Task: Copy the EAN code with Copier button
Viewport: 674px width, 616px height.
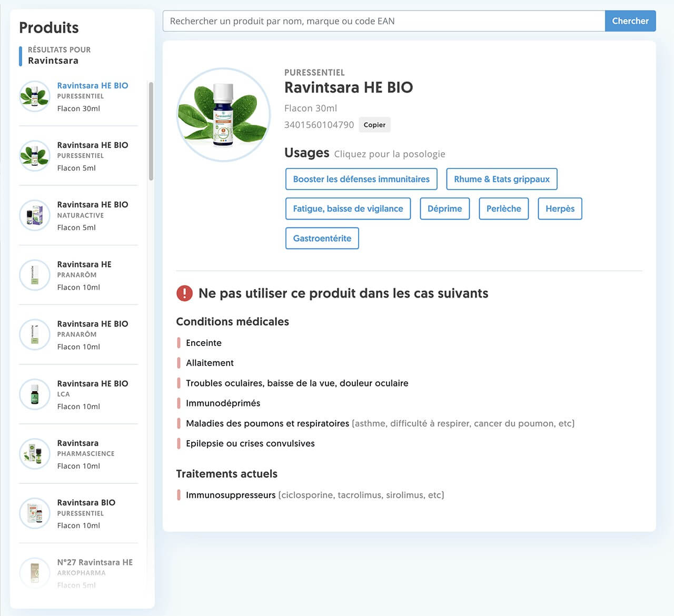Action: pos(374,125)
